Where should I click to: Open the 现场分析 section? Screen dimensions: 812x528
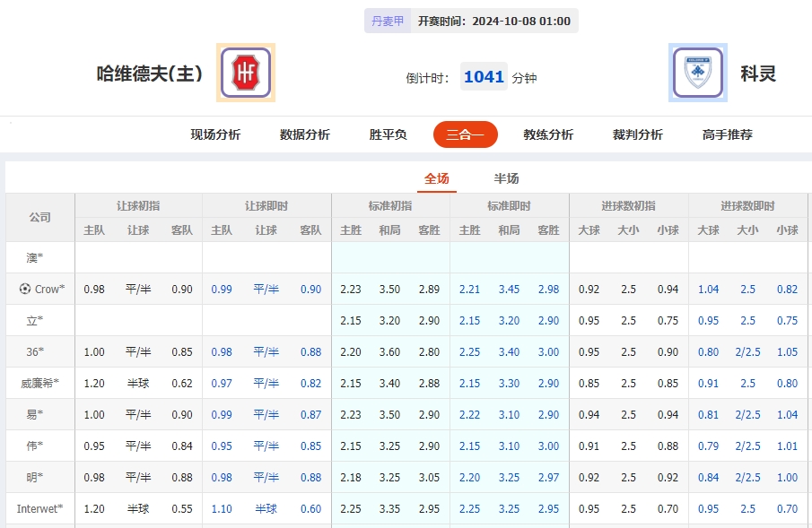pos(216,134)
